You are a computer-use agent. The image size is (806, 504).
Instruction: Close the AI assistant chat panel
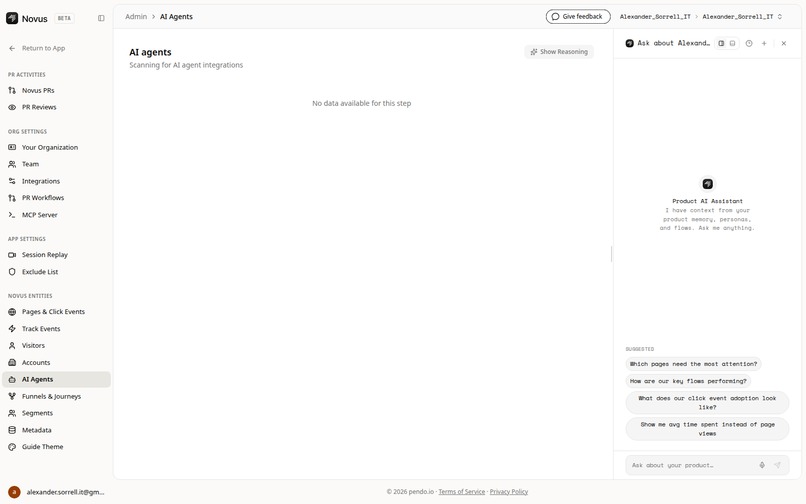click(783, 44)
